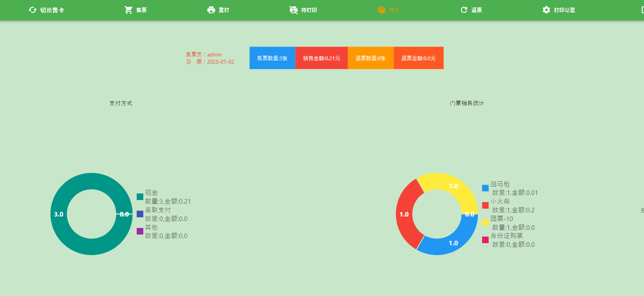Open the 售票 menu label
Image resolution: width=644 pixels, height=296 pixels.
click(x=142, y=10)
